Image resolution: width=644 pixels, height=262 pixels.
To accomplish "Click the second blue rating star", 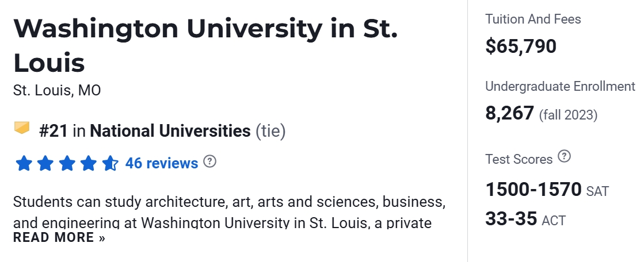I will point(45,164).
